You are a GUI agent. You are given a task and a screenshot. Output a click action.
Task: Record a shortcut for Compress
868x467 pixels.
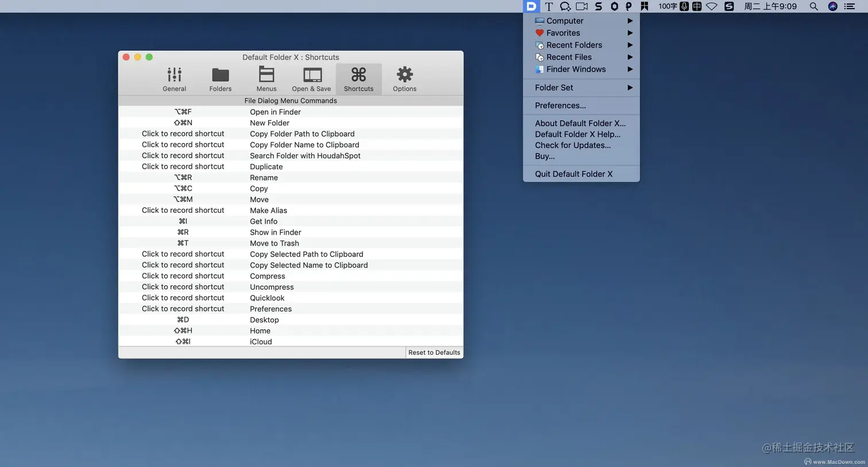tap(183, 275)
